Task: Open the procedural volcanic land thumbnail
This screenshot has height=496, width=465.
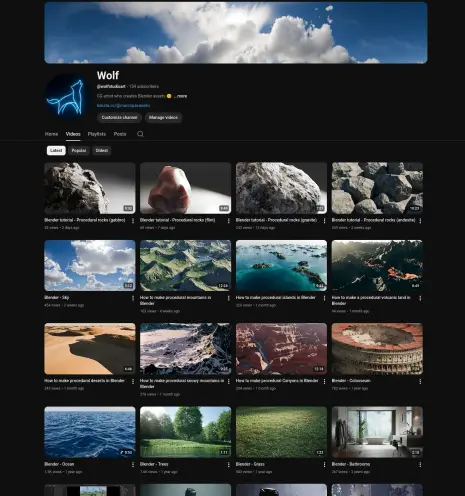Action: coord(377,265)
